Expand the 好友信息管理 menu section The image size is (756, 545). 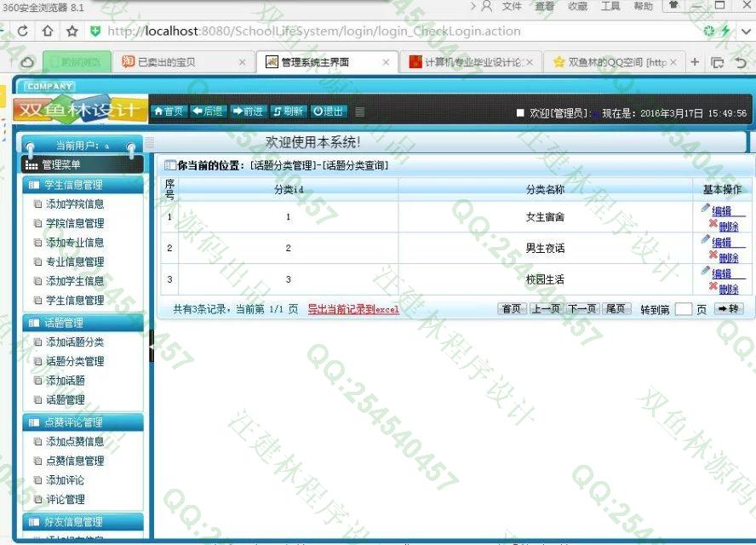pos(83,522)
